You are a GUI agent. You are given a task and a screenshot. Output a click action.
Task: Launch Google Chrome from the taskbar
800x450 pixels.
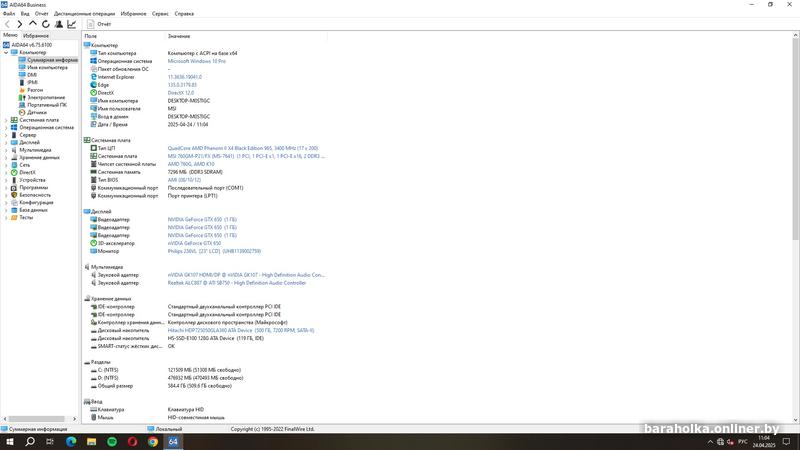click(153, 441)
